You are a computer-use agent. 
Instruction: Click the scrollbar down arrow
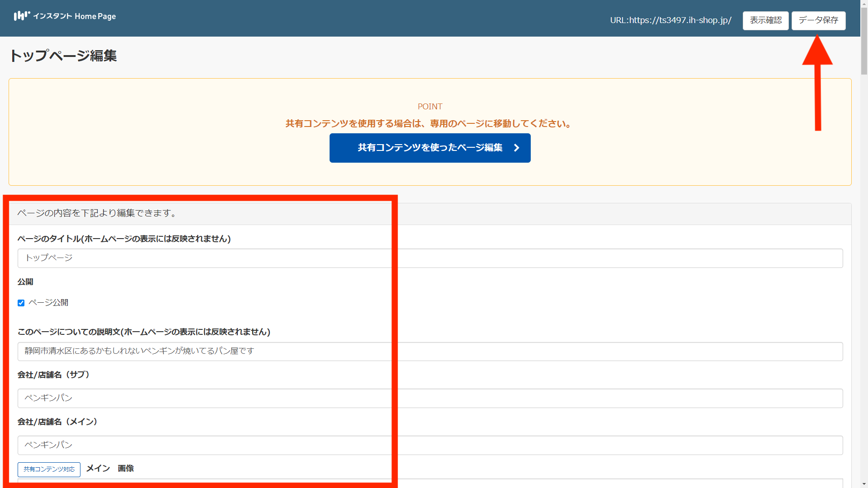864,484
